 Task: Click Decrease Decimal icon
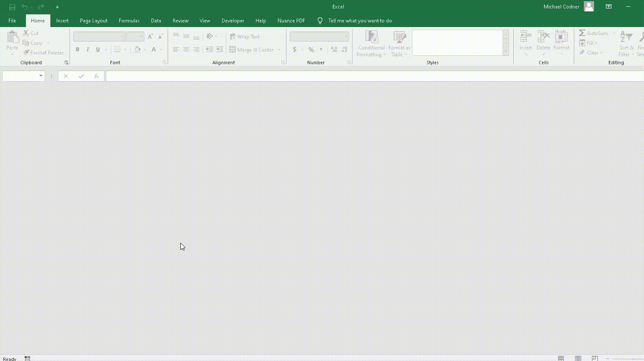344,49
